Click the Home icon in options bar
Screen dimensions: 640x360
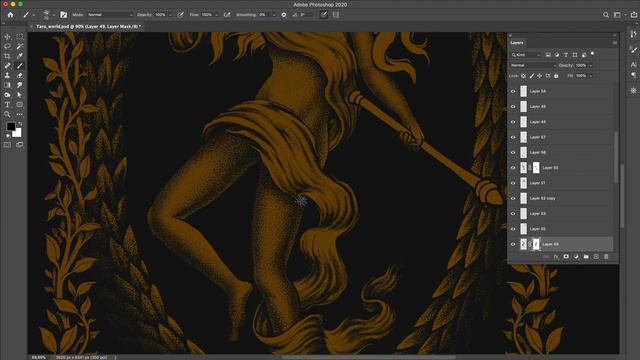click(x=10, y=15)
